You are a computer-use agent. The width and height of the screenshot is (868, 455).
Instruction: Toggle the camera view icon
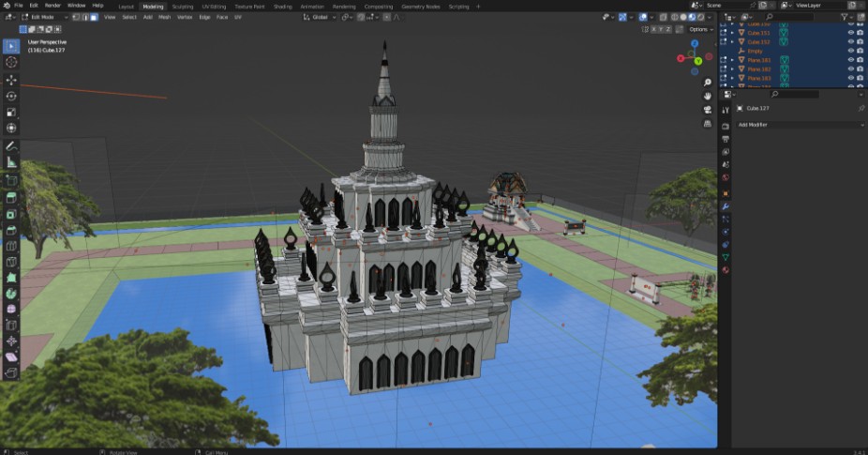point(707,110)
